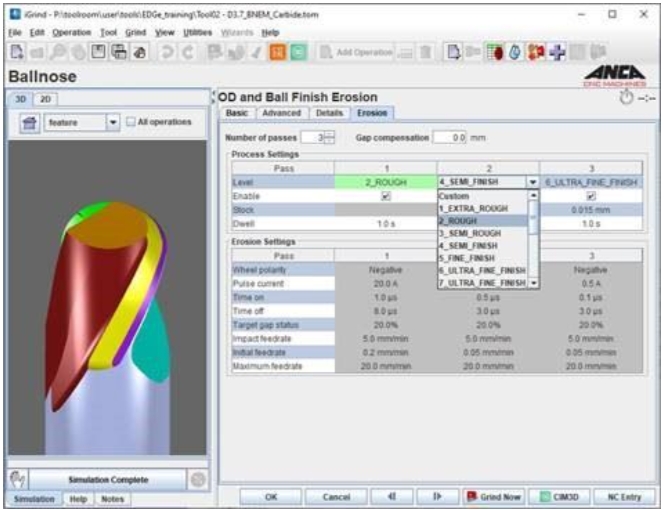Open the Grind menu
The height and width of the screenshot is (510, 664).
(x=136, y=33)
